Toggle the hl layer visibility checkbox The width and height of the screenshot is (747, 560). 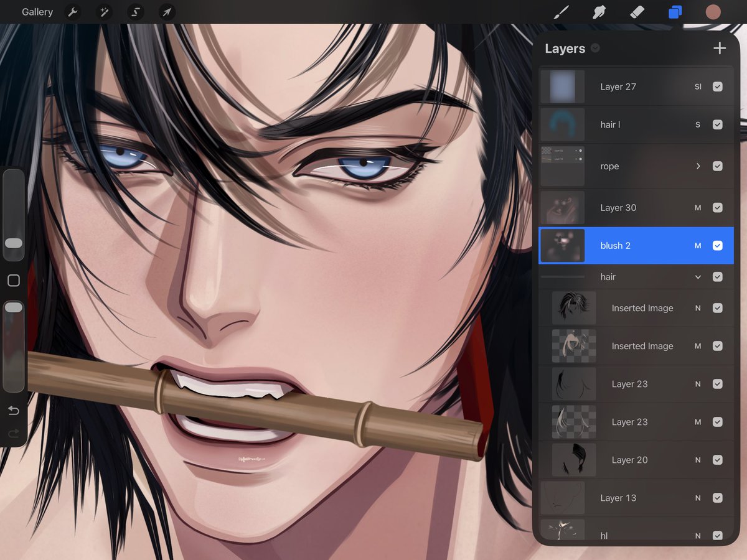tap(718, 536)
